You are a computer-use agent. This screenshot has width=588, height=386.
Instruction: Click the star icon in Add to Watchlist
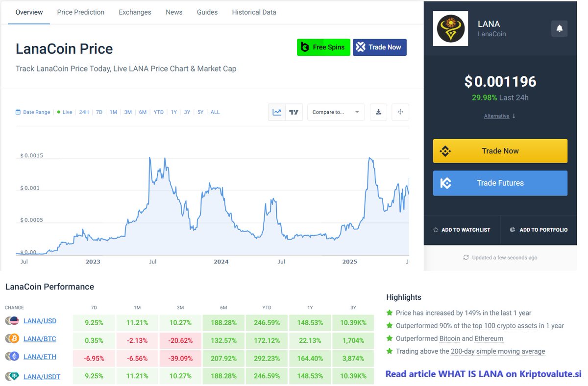436,230
